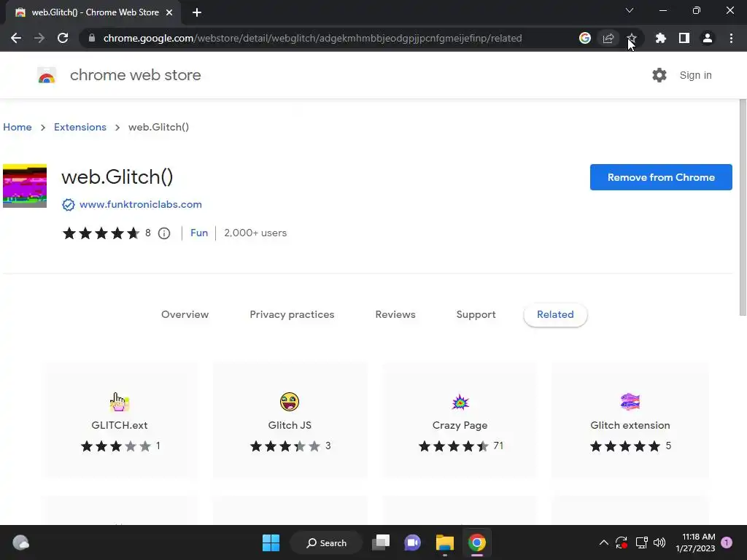Click the browser forward arrow
Viewport: 747px width, 560px height.
coord(39,38)
